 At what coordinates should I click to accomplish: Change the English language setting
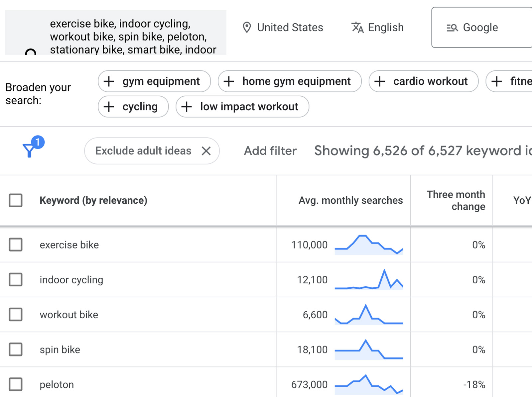coord(377,28)
